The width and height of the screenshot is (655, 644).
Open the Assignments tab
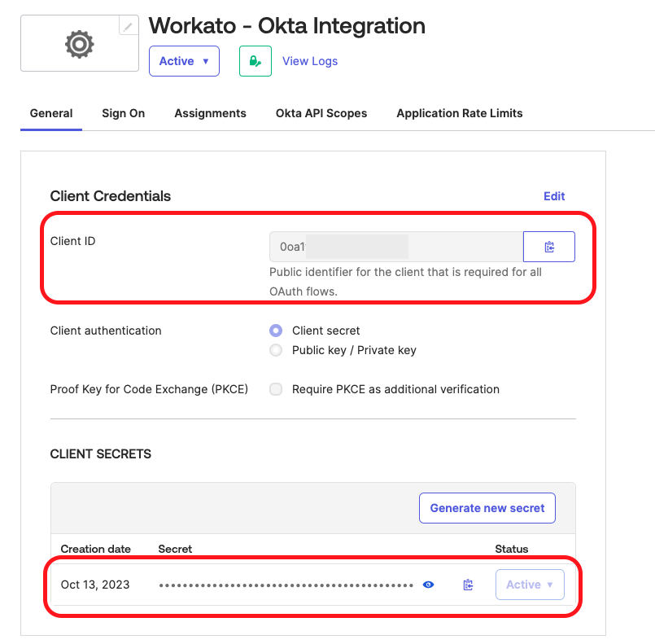point(210,113)
